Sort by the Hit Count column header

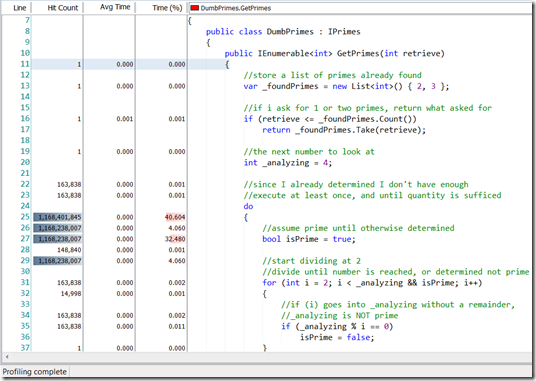(63, 8)
